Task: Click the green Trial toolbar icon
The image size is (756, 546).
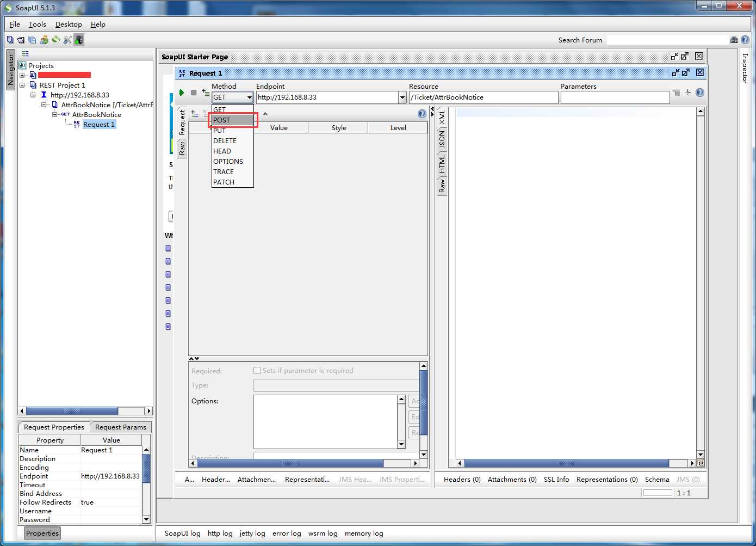Action: coord(55,40)
